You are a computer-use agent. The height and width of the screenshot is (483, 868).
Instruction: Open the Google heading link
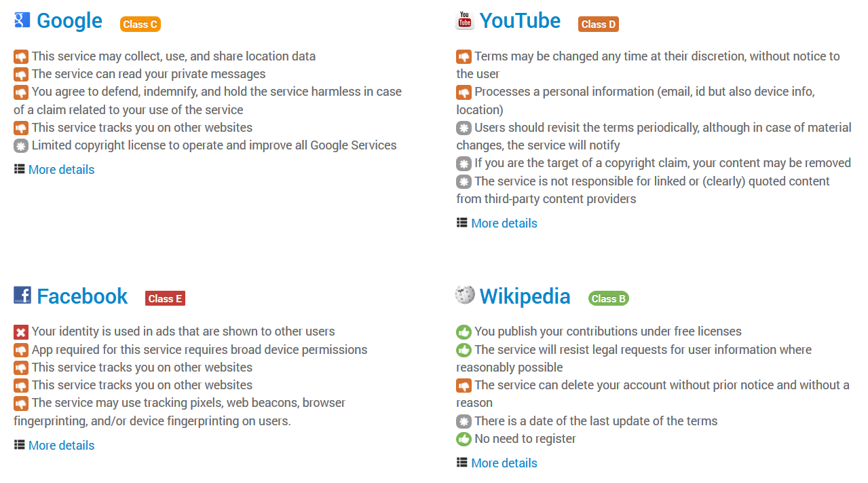tap(69, 21)
